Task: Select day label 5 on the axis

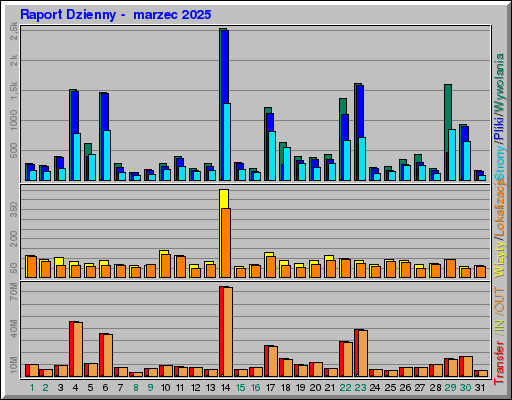Action: [90, 388]
